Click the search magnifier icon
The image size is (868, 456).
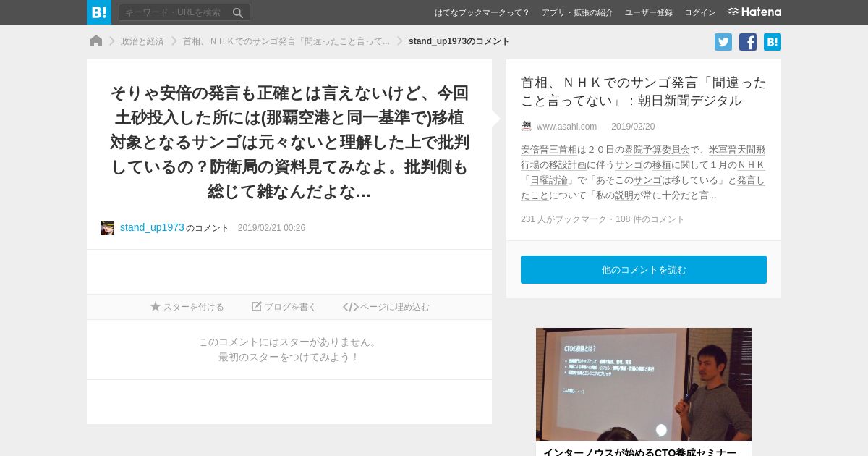coord(238,13)
